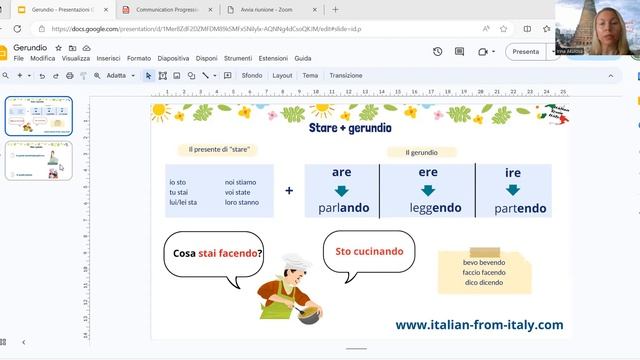Open the Modifica menu
This screenshot has height=360, width=640.
pos(42,58)
